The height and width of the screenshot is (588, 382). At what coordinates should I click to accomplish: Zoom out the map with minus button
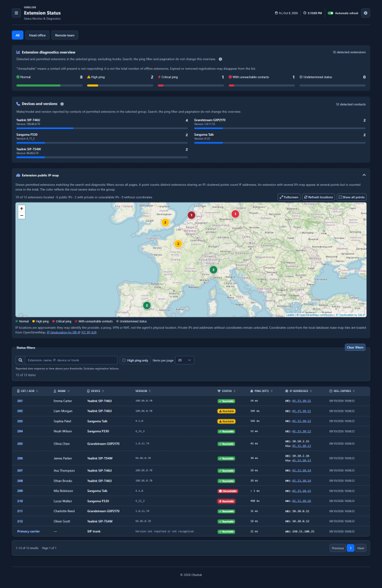[x=21, y=215]
